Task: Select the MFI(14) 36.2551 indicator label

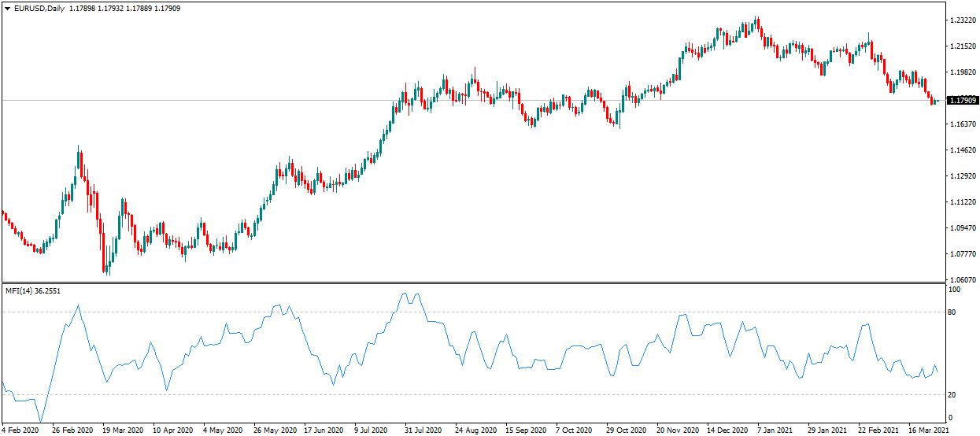Action: [33, 291]
